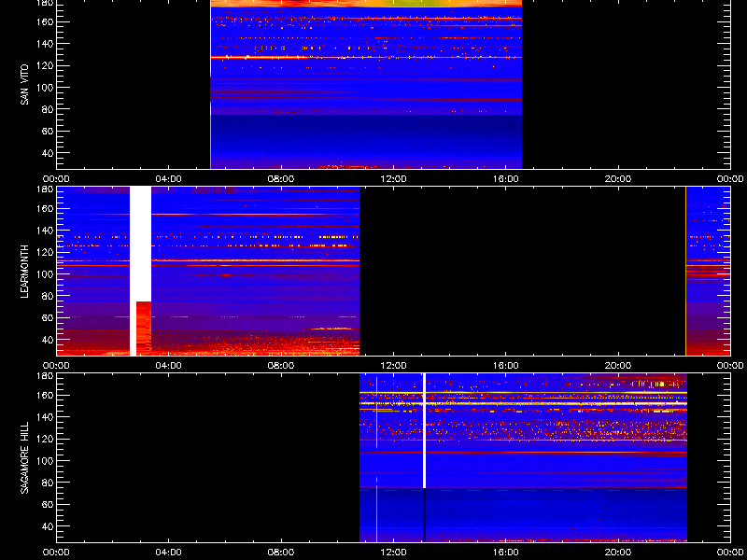Viewport: 747px width, 560px height.
Task: Click the white data gap in Learmonth spectrogram
Action: point(141,244)
